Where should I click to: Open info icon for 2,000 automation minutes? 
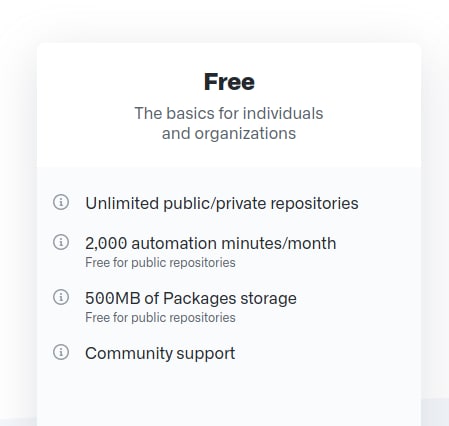61,242
